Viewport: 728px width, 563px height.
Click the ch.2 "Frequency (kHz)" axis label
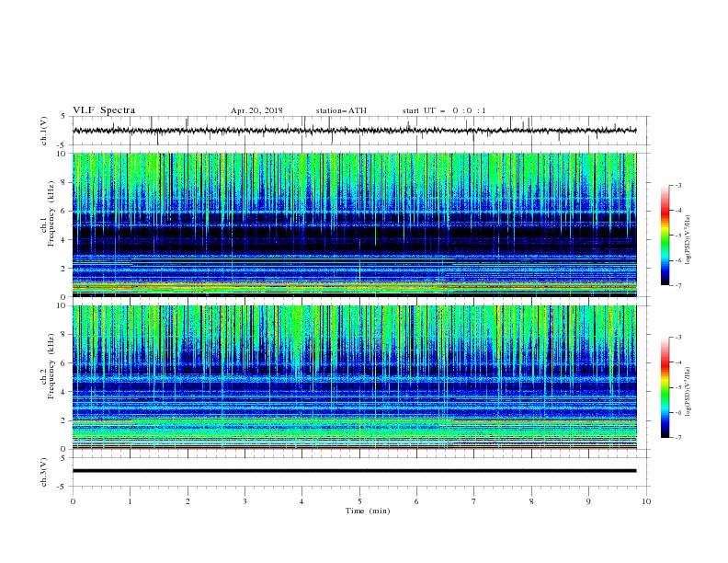click(x=51, y=366)
